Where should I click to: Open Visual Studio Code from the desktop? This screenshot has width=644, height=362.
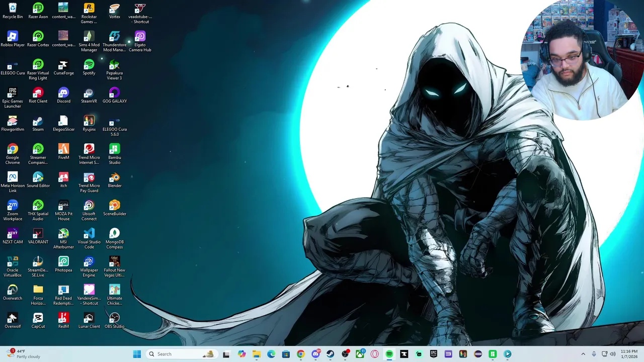click(89, 239)
